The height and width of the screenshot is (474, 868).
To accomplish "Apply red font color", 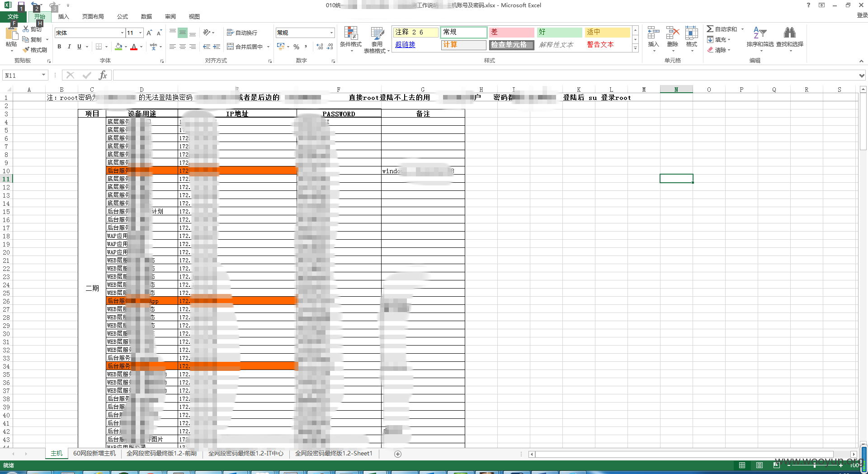I will 134,47.
